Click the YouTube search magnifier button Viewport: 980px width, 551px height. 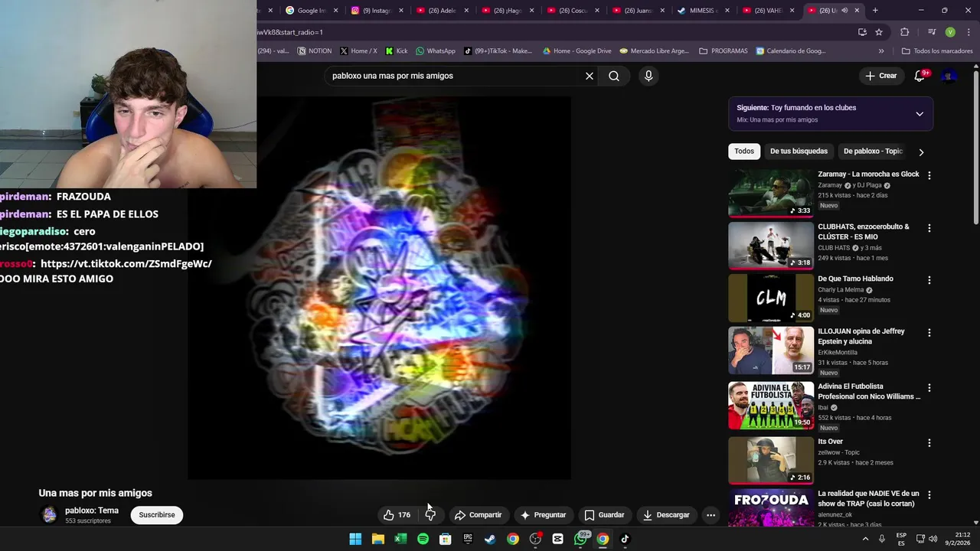pos(614,76)
